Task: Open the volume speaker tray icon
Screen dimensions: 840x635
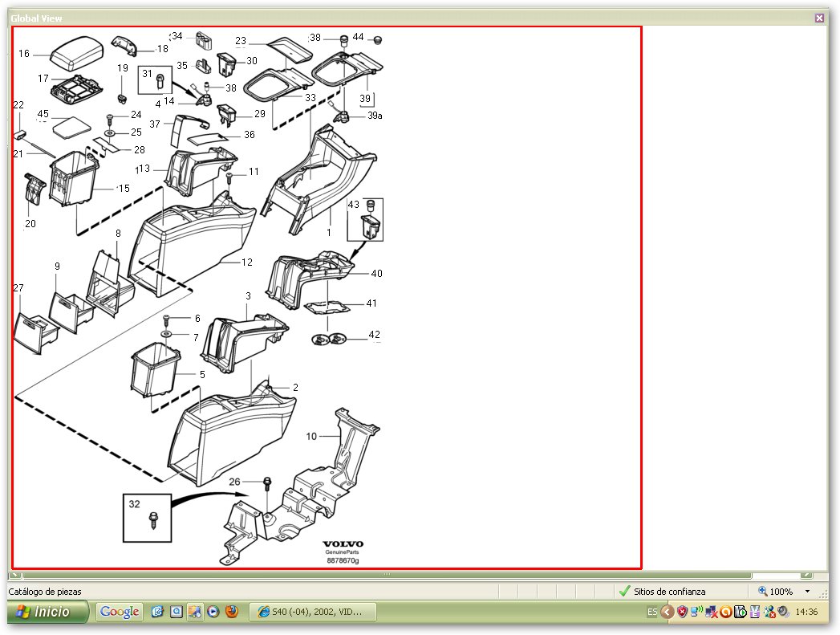Action: click(784, 612)
